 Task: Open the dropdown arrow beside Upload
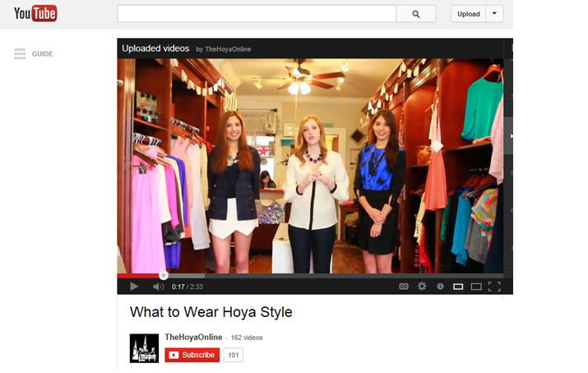[494, 14]
